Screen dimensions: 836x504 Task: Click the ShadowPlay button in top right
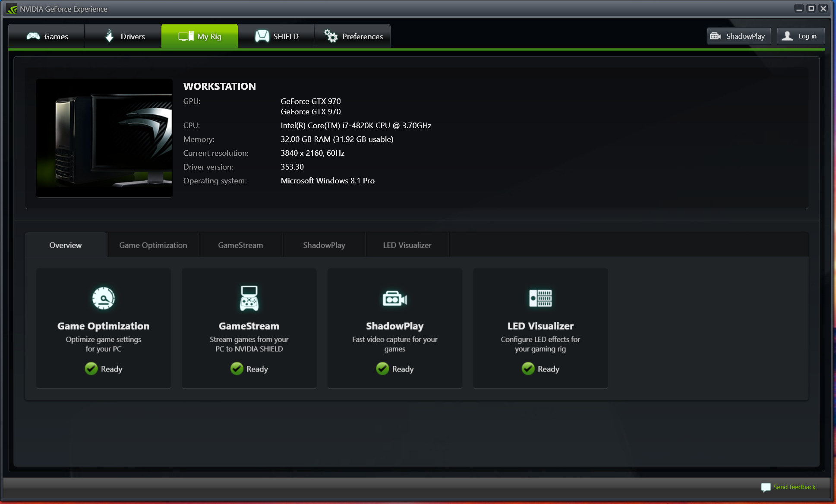(739, 36)
